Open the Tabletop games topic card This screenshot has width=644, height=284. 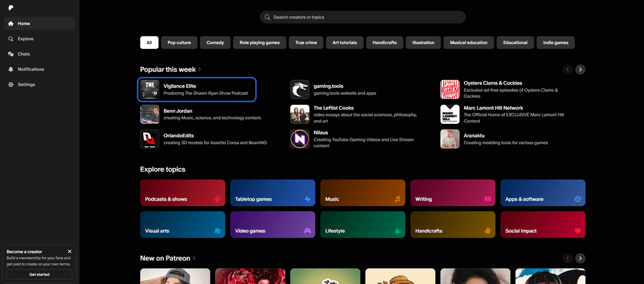tap(273, 193)
